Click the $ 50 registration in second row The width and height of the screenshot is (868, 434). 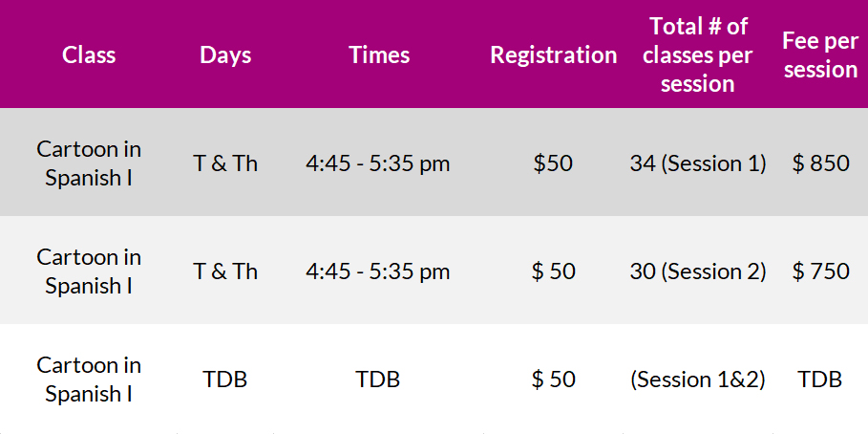pos(553,271)
